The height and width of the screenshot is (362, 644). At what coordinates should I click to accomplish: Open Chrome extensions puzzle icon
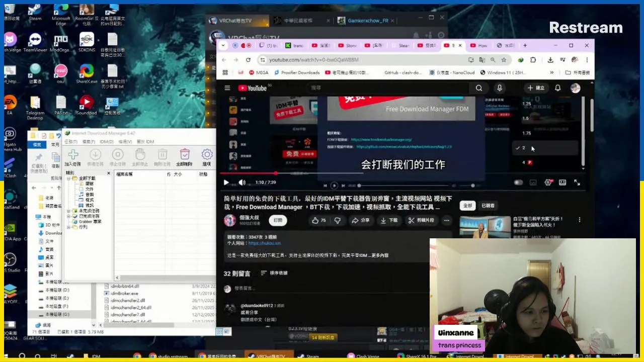click(x=533, y=60)
